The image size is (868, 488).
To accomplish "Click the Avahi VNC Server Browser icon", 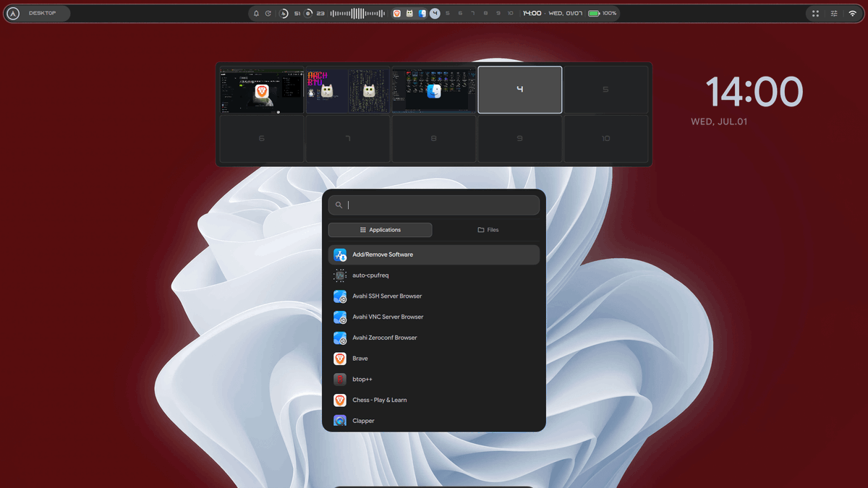I will pos(340,317).
